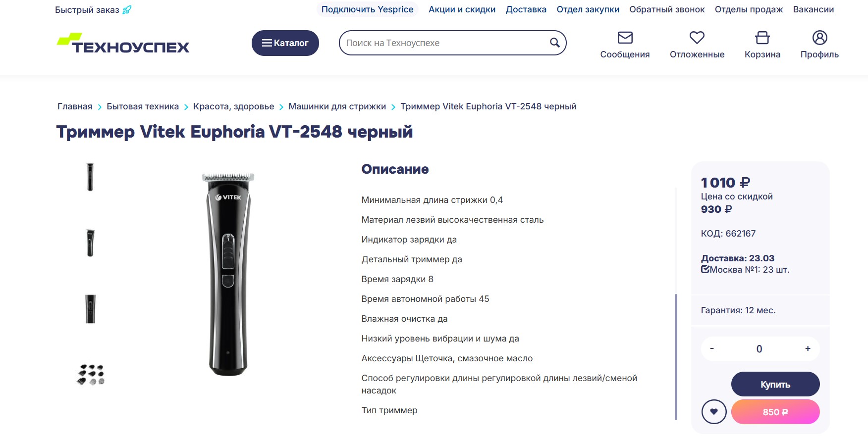The image size is (868, 437).
Task: Click the 850 ₽ gradient button
Action: tap(775, 412)
